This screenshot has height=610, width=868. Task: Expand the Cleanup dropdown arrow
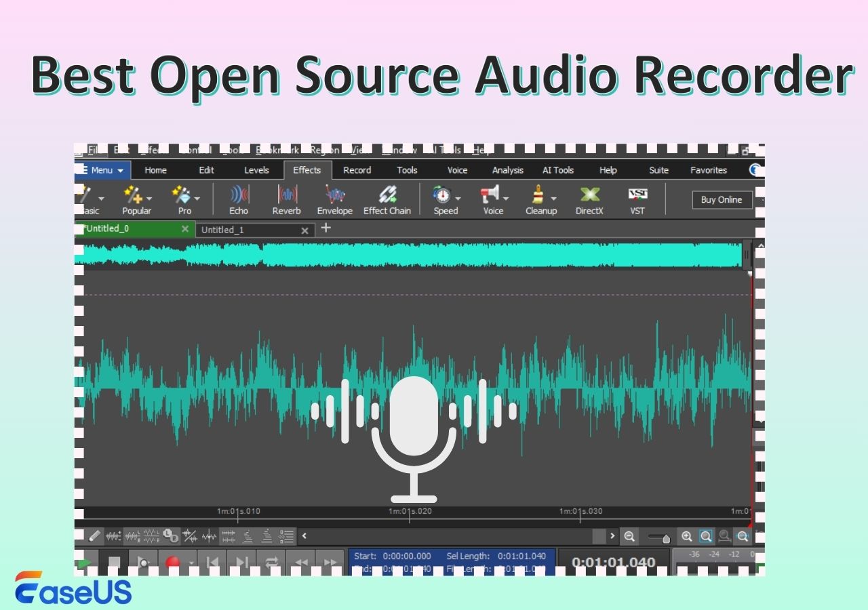click(x=553, y=199)
